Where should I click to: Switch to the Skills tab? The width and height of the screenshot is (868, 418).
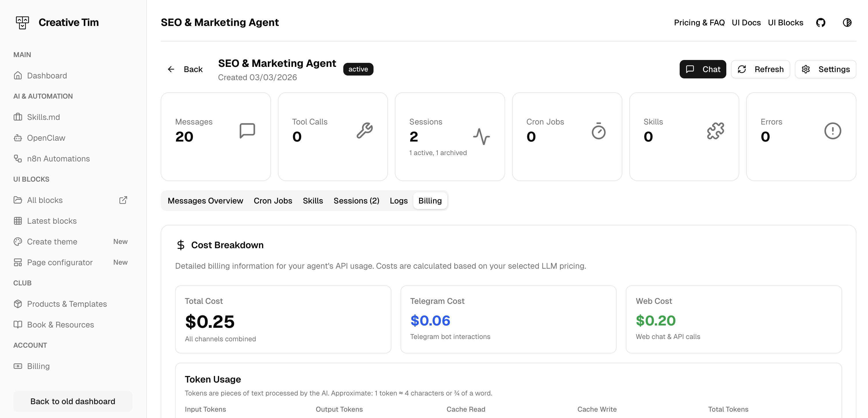coord(313,201)
